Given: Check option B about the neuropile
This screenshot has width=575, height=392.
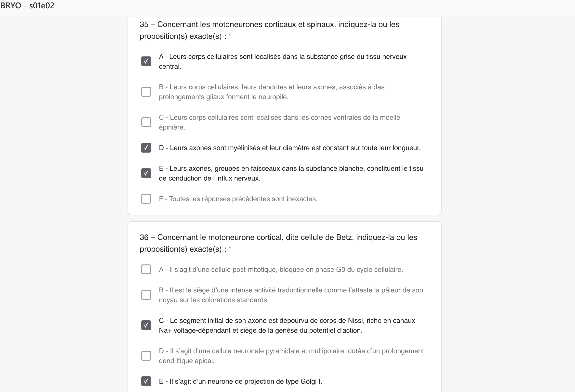Looking at the screenshot, I should [x=146, y=92].
